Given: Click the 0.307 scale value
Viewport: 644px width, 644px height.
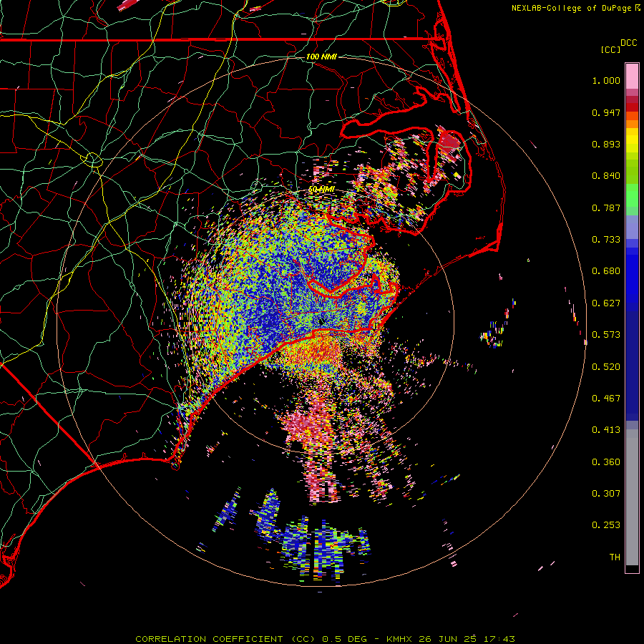Looking at the screenshot, I should click(x=606, y=494).
